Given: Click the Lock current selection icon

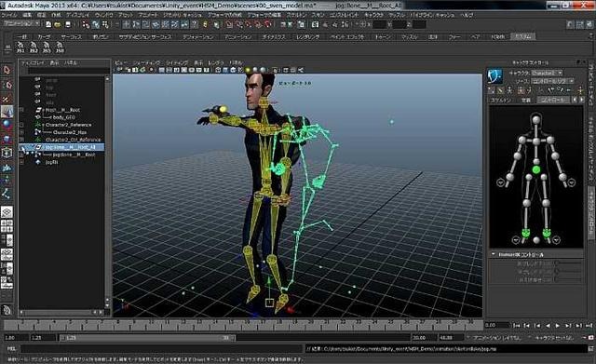Looking at the screenshot, I should point(205,24).
